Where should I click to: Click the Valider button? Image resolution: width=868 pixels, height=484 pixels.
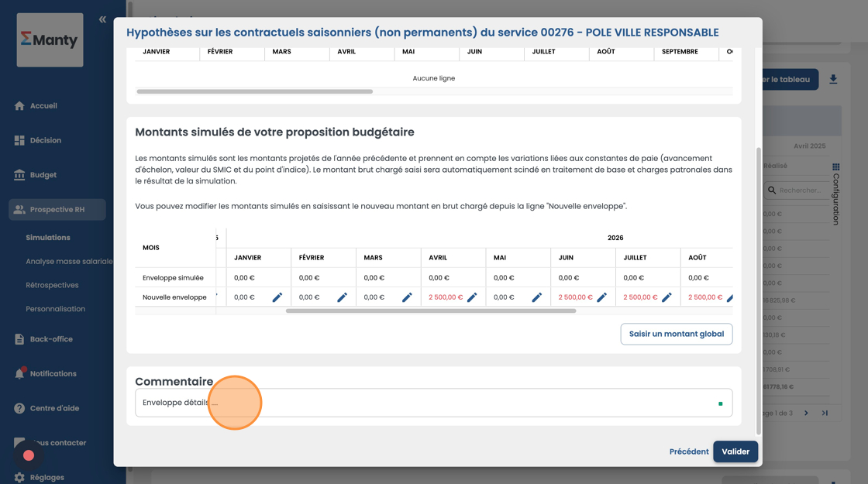pos(735,451)
